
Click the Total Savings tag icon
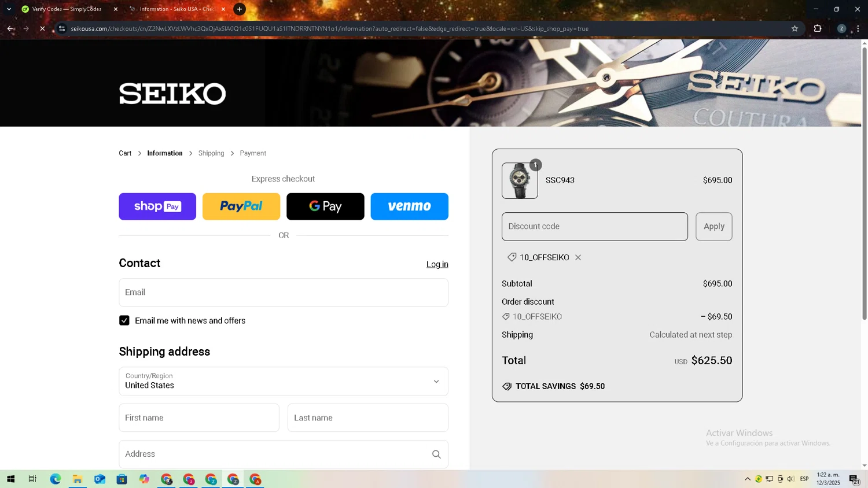(507, 386)
